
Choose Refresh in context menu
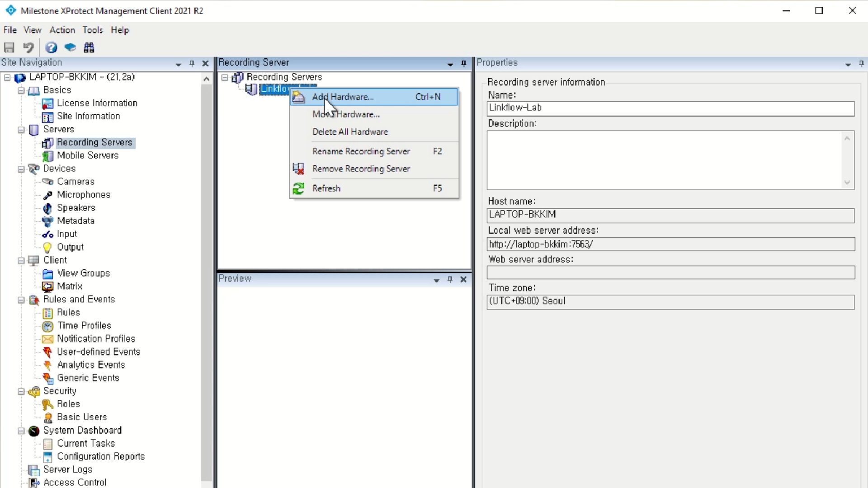pyautogui.click(x=374, y=188)
